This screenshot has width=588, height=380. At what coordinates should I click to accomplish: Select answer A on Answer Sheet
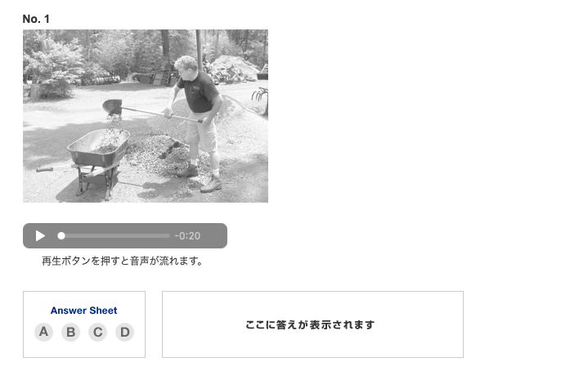[43, 332]
